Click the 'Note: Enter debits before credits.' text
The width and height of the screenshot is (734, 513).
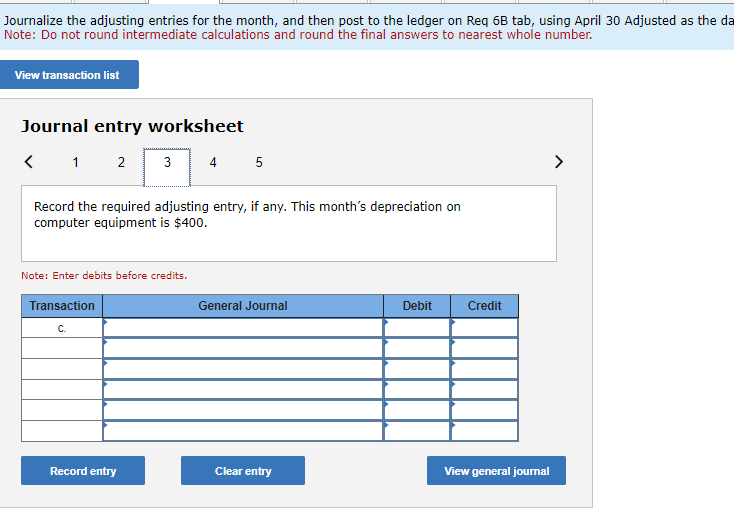pos(104,275)
